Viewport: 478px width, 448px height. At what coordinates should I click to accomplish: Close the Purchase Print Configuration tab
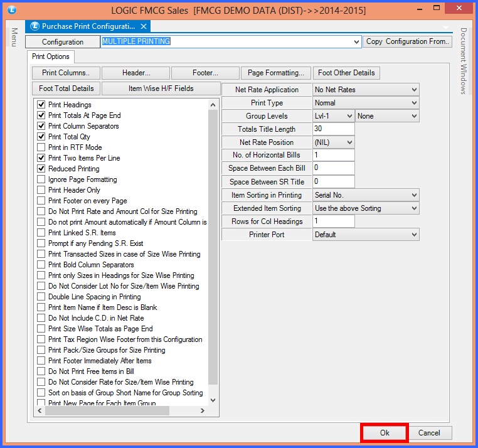coord(144,26)
